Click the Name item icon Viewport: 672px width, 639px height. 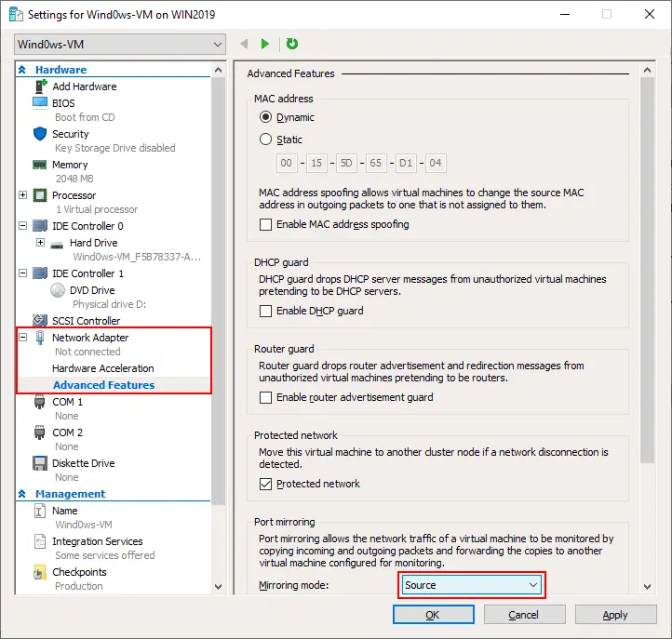39,511
